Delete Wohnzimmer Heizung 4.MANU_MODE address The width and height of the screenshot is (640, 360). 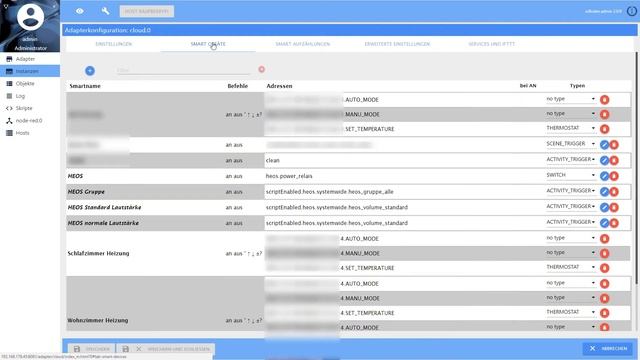604,298
